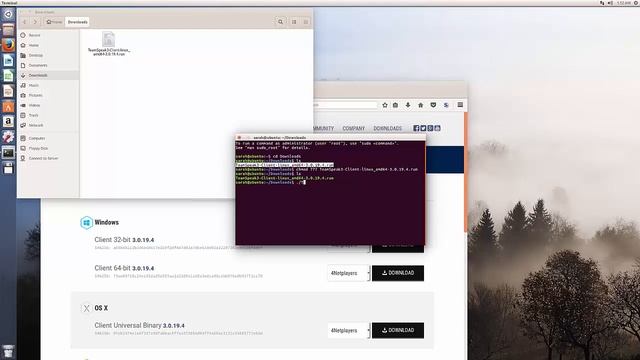
Task: Open the Pocket icon in Firefox's toolbar
Action: coord(433,105)
